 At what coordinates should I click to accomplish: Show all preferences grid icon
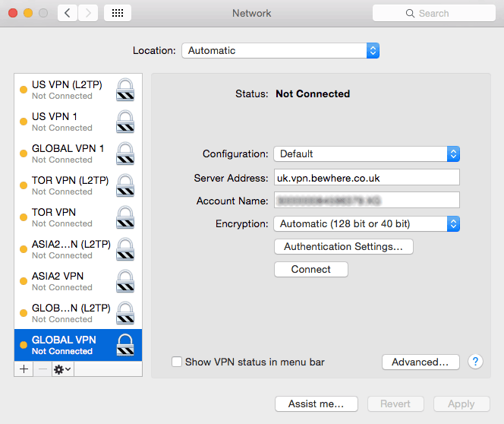point(118,13)
